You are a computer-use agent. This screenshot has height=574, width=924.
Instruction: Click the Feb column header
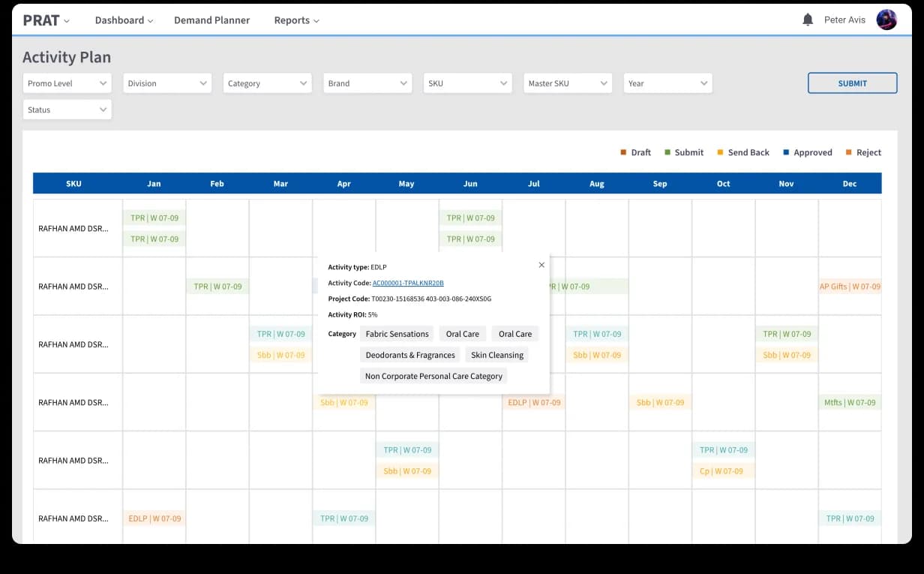217,184
